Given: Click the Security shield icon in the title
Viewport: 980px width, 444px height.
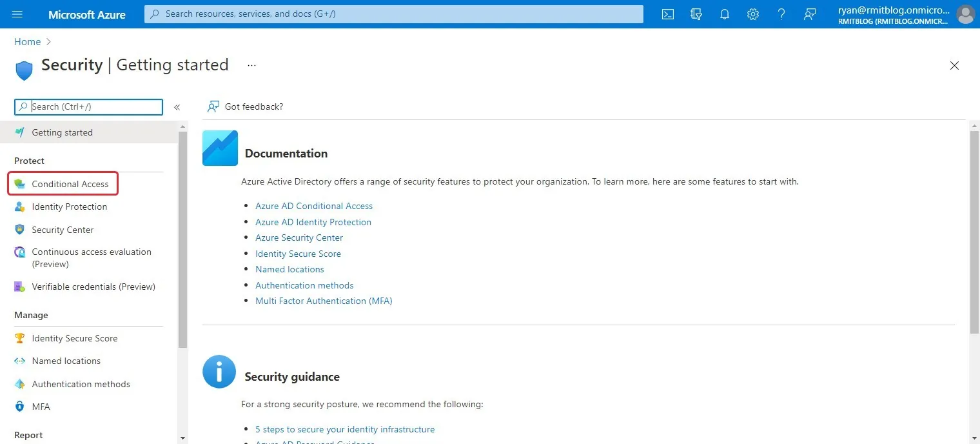Looking at the screenshot, I should click(24, 70).
